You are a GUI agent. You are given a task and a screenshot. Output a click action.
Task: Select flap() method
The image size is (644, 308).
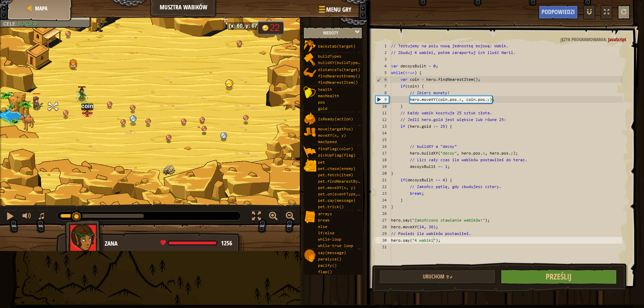pos(325,272)
